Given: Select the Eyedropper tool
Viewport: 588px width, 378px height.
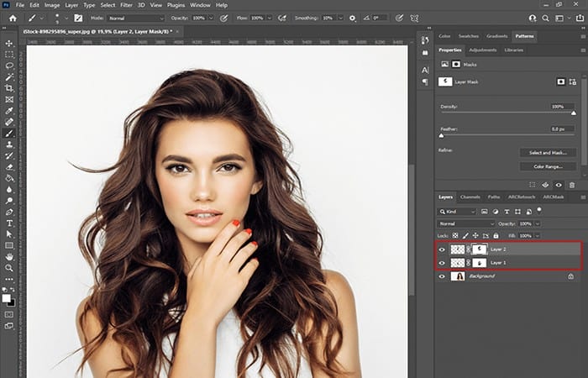Looking at the screenshot, I should 9,111.
